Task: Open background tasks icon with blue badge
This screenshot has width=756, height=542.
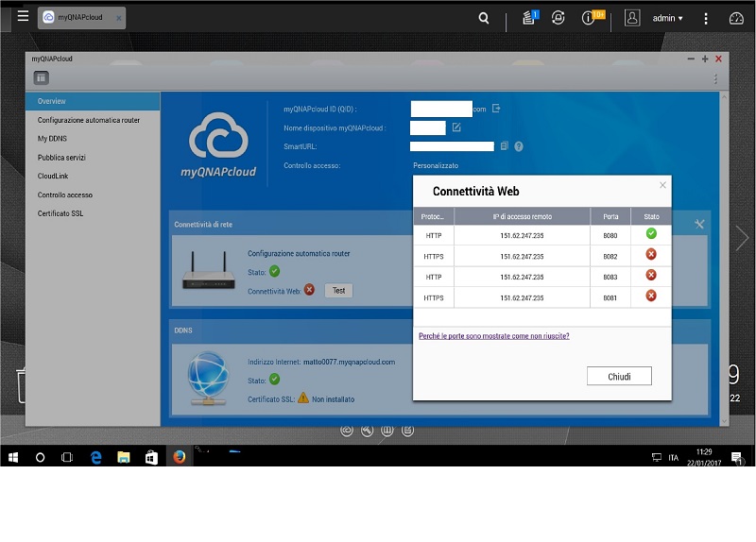Action: tap(529, 18)
